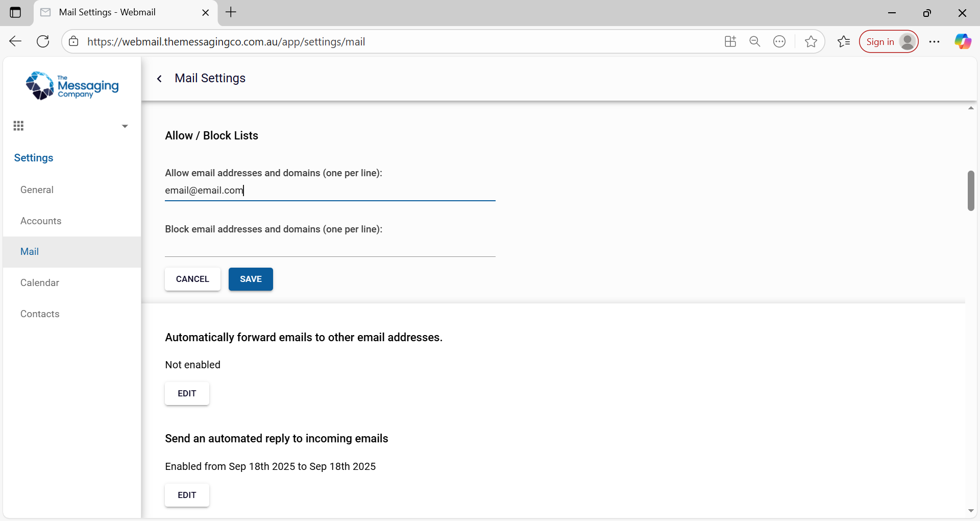Click the vertical scrollbar thumb
Viewport: 980px width, 521px height.
971,191
